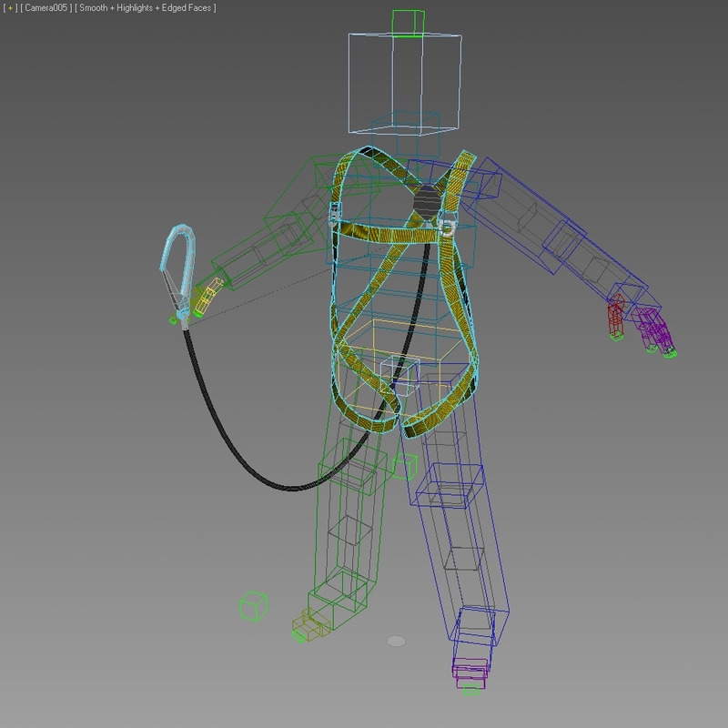Open the viewport options menu [+]
The height and width of the screenshot is (728, 728).
click(9, 8)
